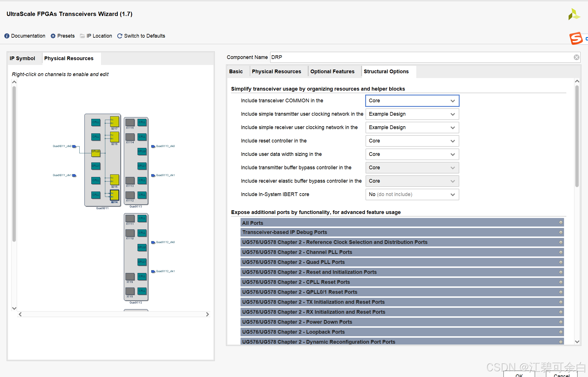The width and height of the screenshot is (588, 377).
Task: Clear the Component Name field icon
Action: pyautogui.click(x=576, y=57)
